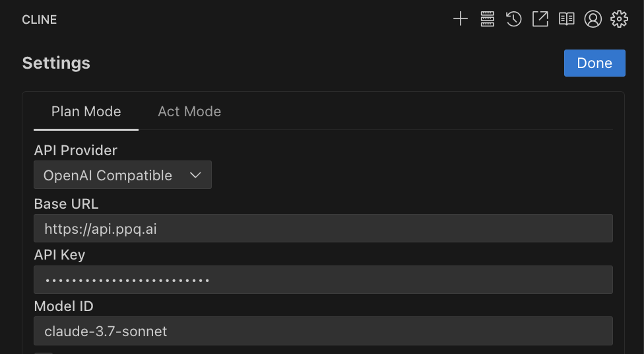
Task: Focus the masked API Key field
Action: click(323, 280)
